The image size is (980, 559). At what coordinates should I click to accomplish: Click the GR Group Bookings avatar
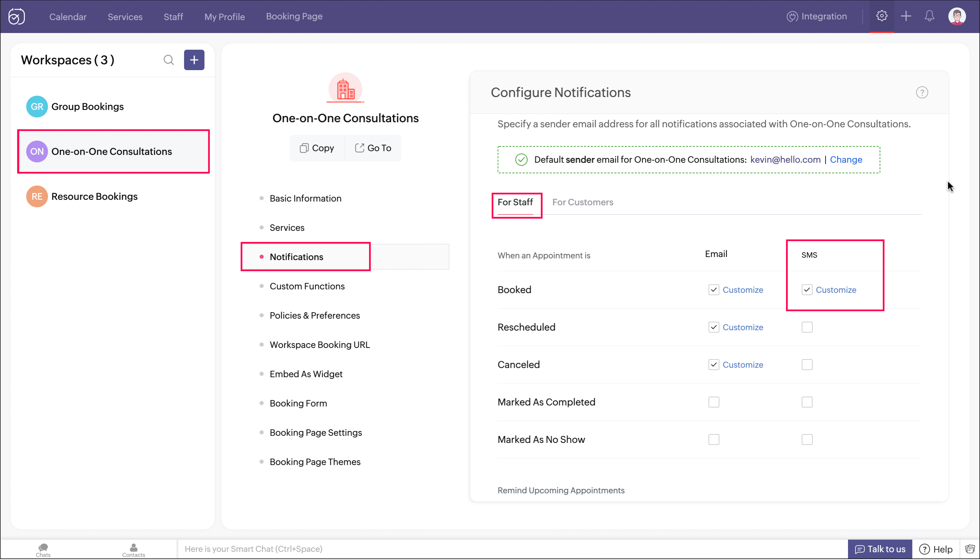point(37,106)
